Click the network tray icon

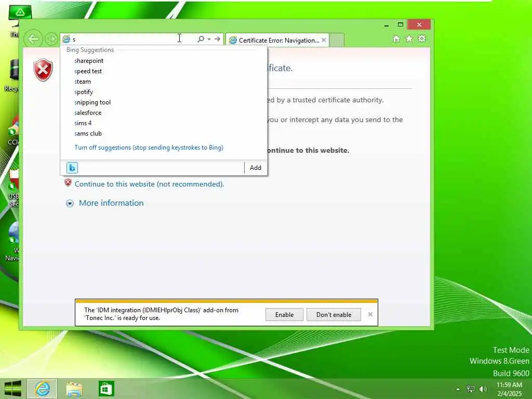pyautogui.click(x=471, y=389)
